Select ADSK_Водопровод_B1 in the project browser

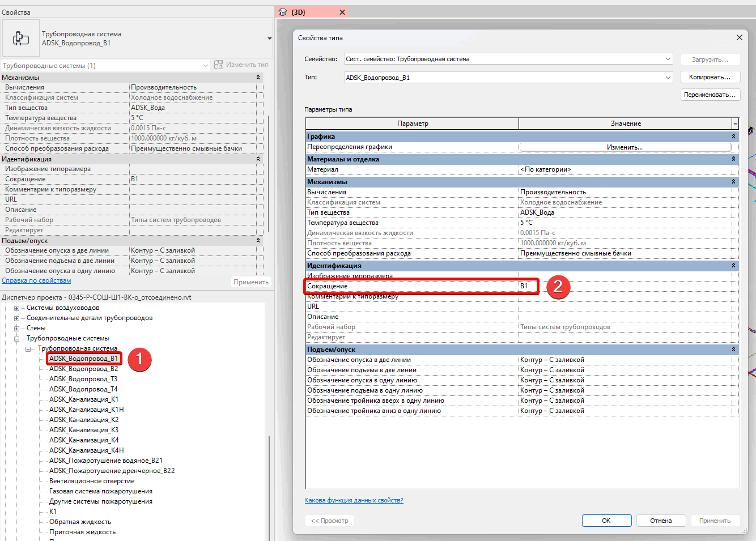[x=84, y=359]
